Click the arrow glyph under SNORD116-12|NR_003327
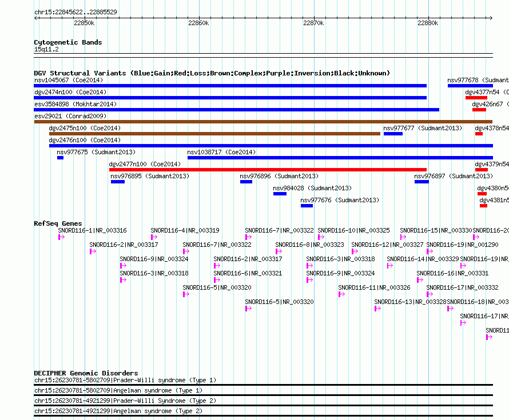509x420 pixels. click(355, 251)
